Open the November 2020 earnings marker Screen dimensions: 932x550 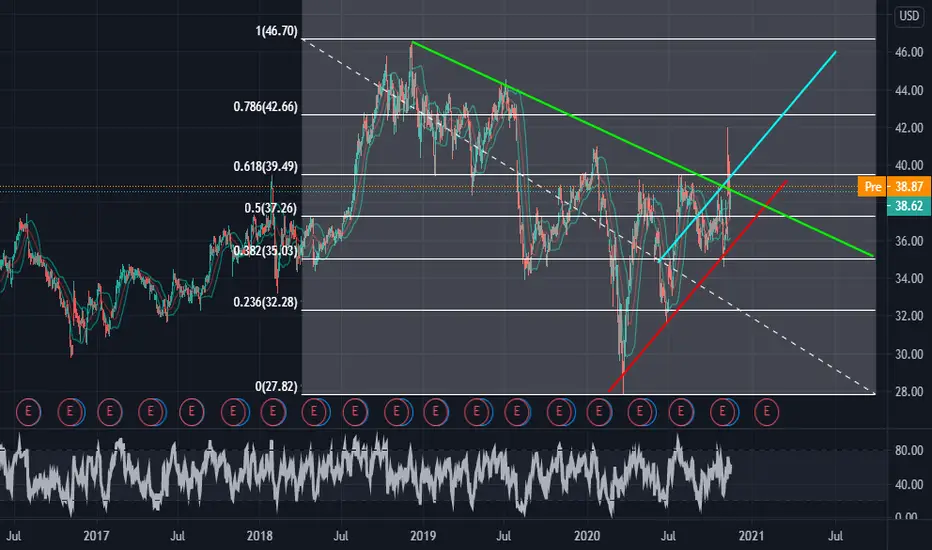[723, 411]
